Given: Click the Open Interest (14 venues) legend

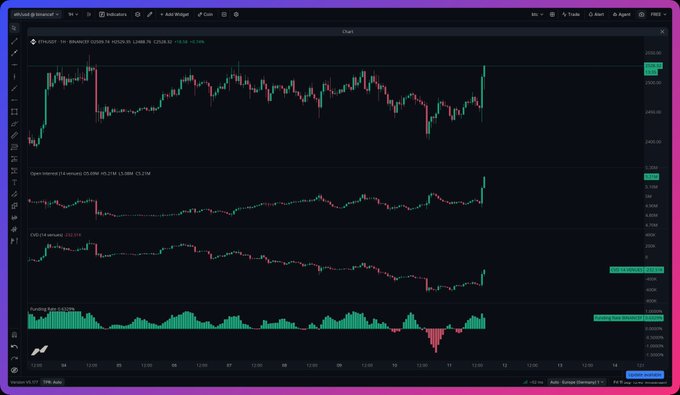Looking at the screenshot, I should point(56,173).
